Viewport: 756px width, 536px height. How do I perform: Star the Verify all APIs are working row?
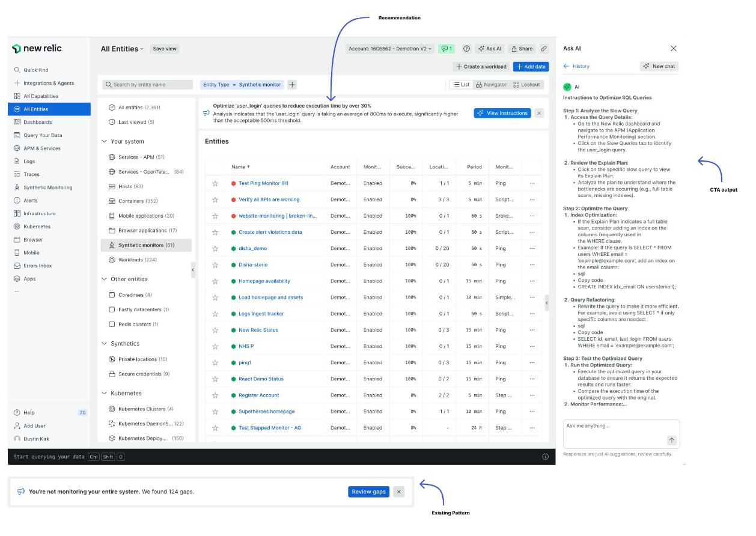click(215, 199)
